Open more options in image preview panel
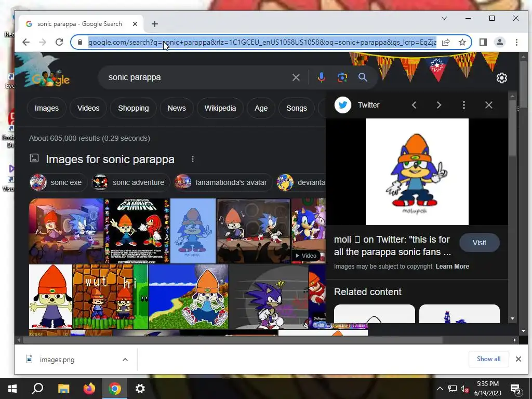532x399 pixels. coord(464,105)
